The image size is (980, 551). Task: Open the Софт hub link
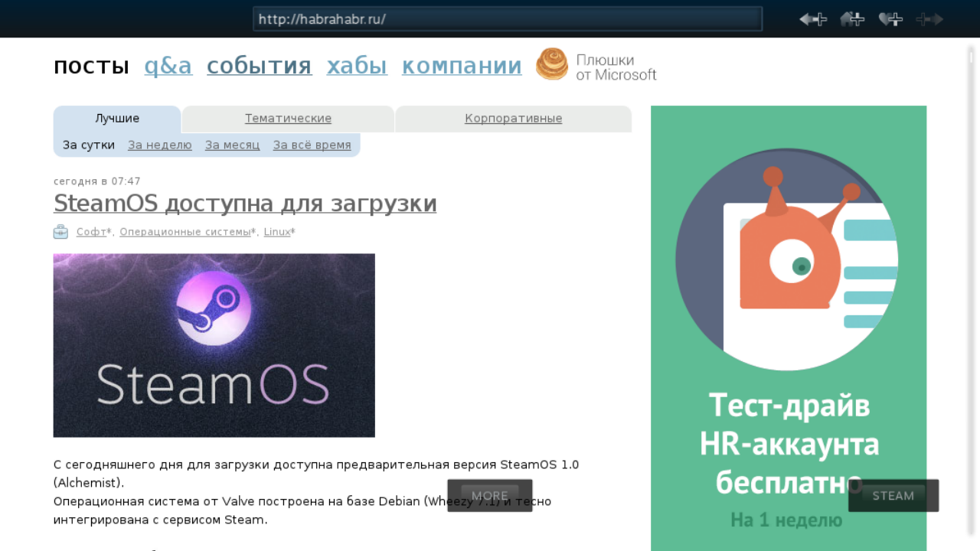click(92, 232)
